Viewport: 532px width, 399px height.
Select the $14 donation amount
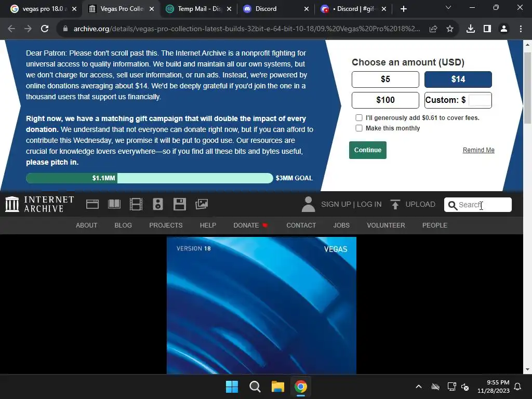point(458,79)
